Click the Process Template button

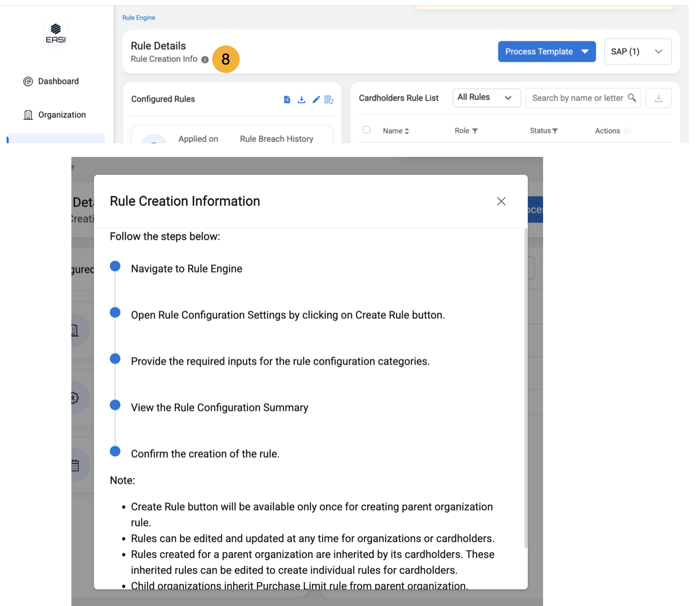pos(547,52)
